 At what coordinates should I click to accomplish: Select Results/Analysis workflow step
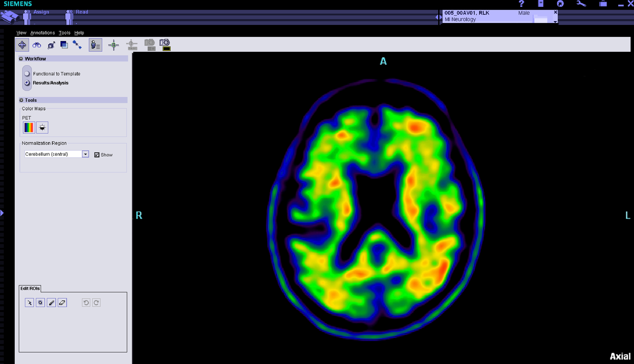click(x=27, y=83)
